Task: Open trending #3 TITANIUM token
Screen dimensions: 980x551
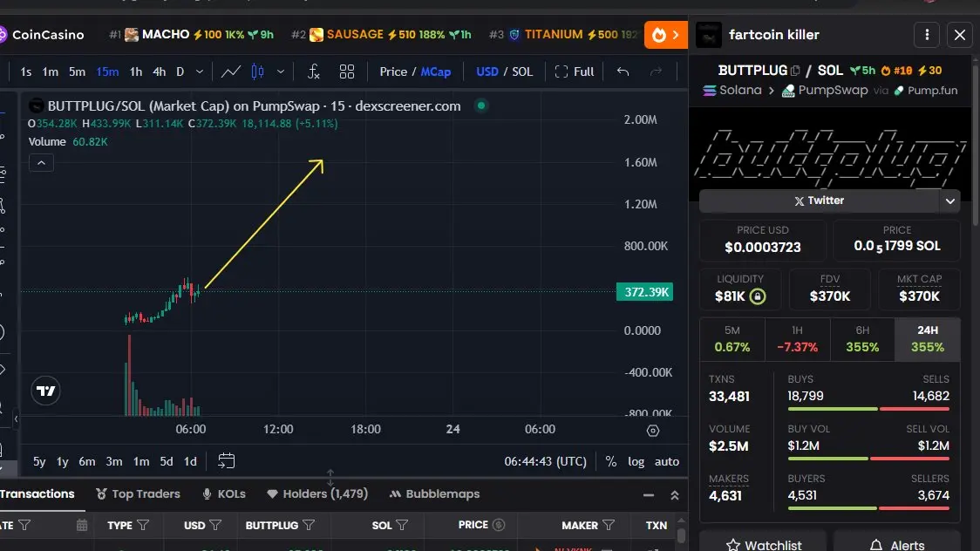Action: (563, 35)
